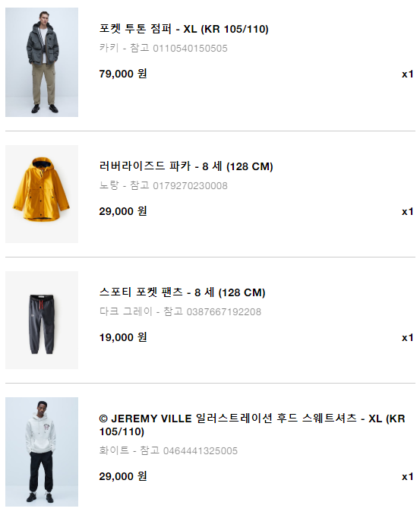Click the x1 quantity of the 점퍼
This screenshot has width=420, height=518.
click(407, 74)
